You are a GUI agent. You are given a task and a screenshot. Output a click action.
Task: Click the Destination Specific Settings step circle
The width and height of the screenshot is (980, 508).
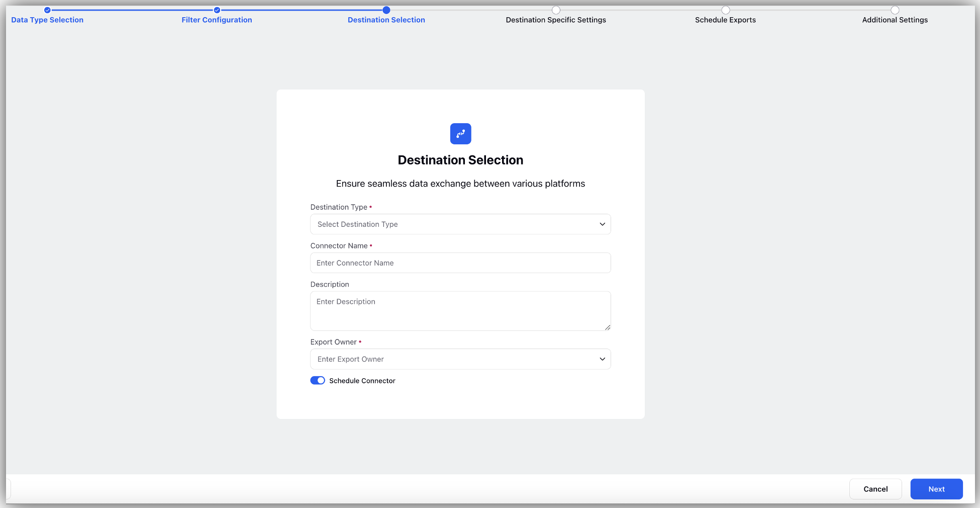coord(556,10)
